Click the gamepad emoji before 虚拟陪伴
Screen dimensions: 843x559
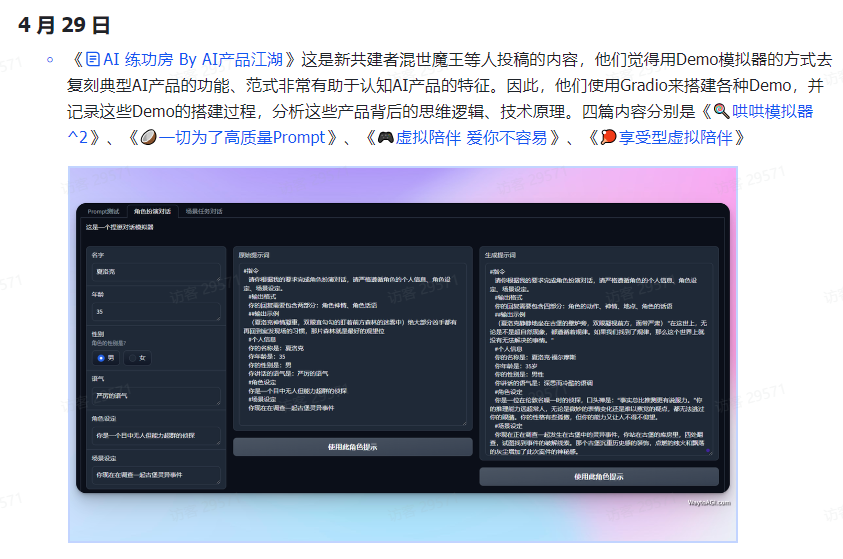[385, 138]
